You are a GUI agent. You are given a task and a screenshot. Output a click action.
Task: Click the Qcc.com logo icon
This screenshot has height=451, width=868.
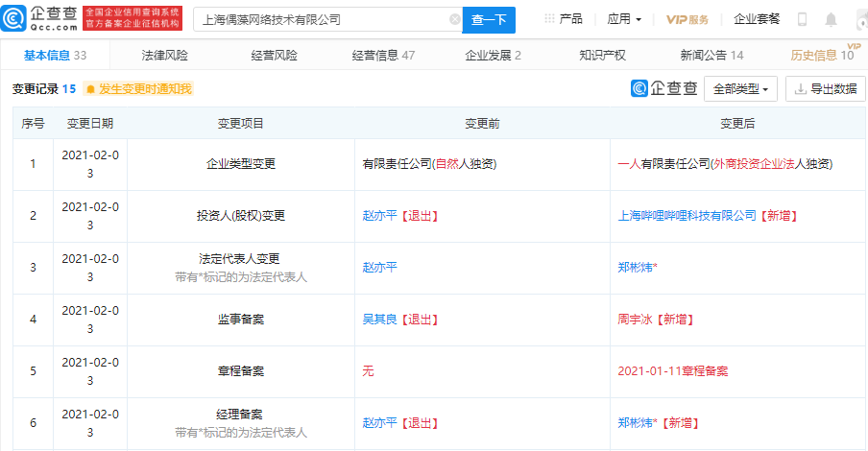[13, 18]
